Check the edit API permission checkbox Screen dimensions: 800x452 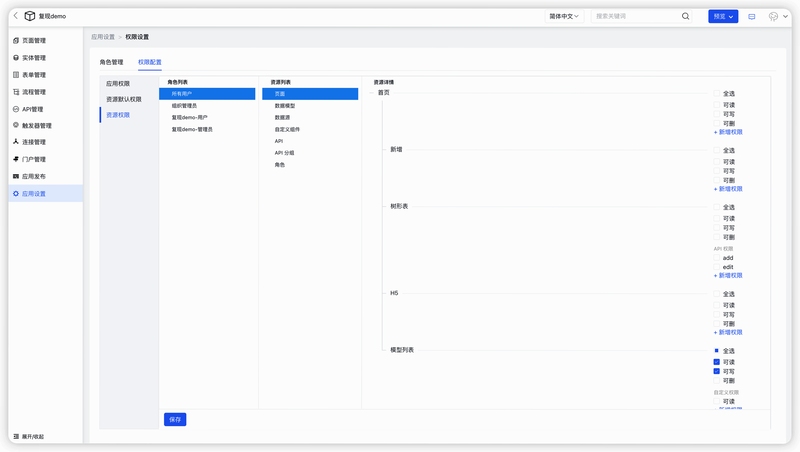tap(716, 267)
